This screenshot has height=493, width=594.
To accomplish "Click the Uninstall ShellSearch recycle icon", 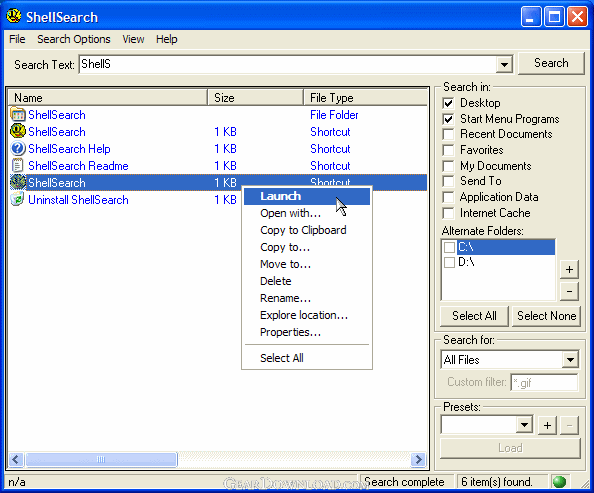I will (17, 199).
